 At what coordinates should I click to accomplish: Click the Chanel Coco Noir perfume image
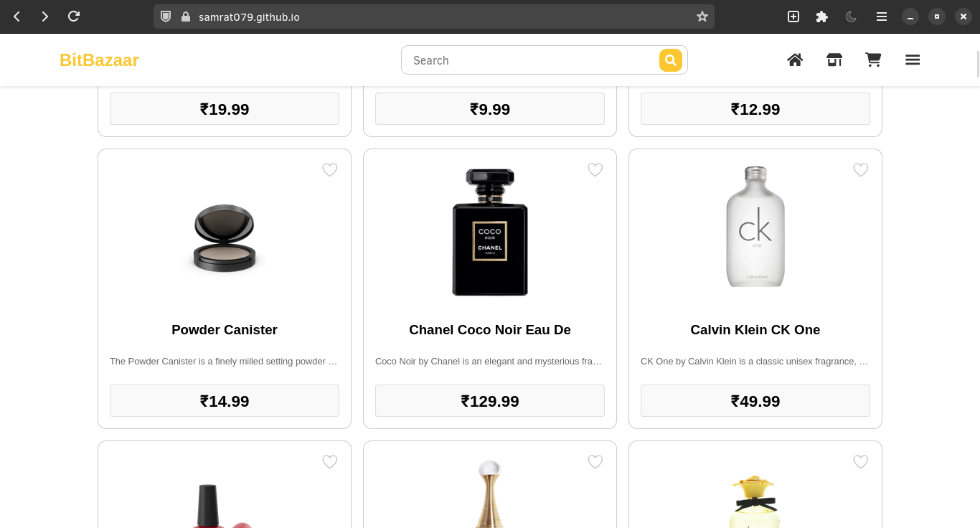click(490, 232)
